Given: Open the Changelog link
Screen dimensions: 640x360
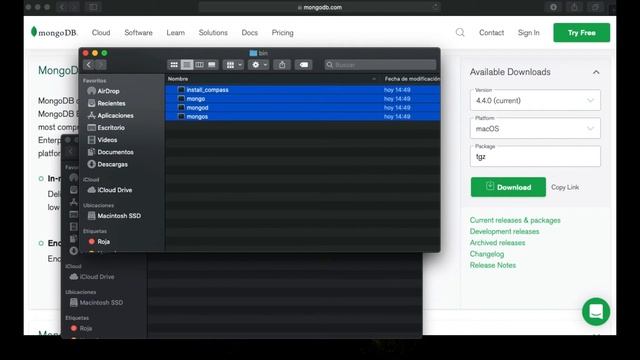Looking at the screenshot, I should 487,254.
